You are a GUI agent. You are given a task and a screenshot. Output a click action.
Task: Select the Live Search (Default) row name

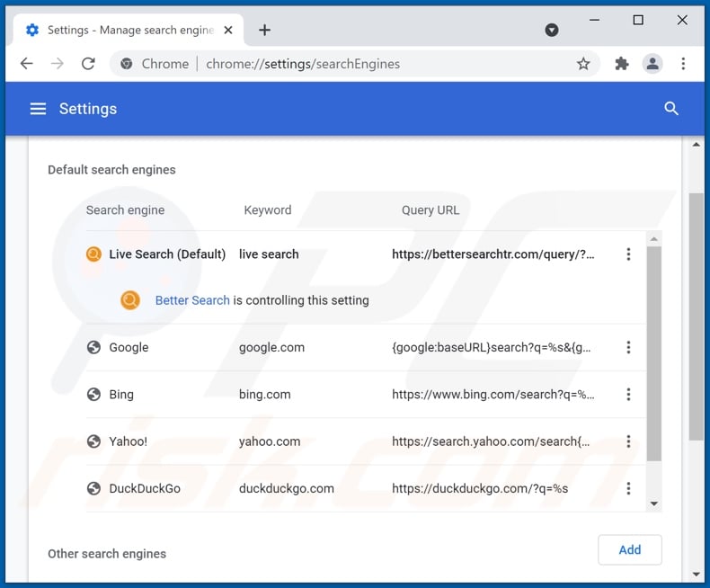point(167,254)
